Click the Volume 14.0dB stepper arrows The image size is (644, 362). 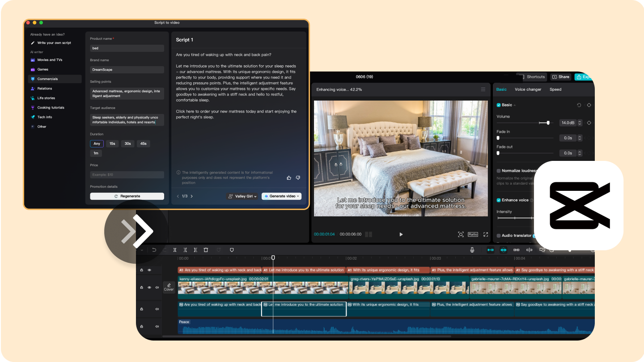[580, 122]
